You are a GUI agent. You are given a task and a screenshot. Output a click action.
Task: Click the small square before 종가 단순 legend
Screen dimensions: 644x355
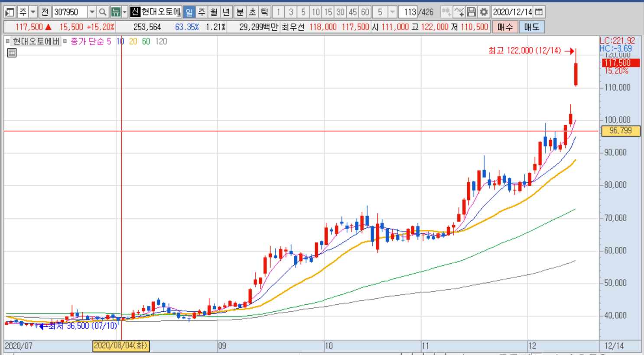click(x=65, y=41)
